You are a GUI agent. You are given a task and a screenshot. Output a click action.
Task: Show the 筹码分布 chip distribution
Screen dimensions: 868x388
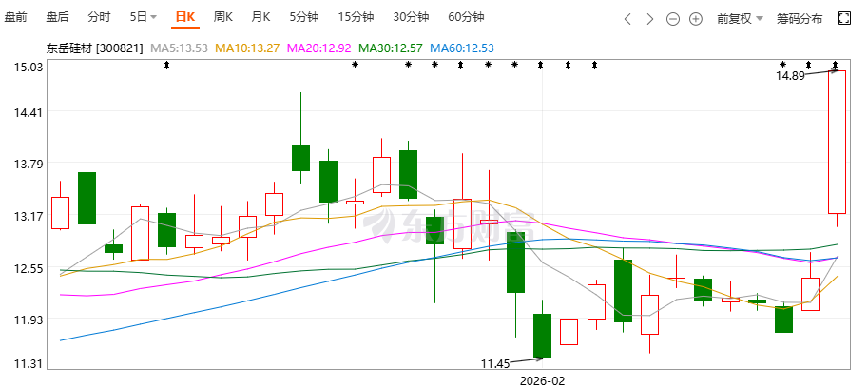tap(800, 18)
